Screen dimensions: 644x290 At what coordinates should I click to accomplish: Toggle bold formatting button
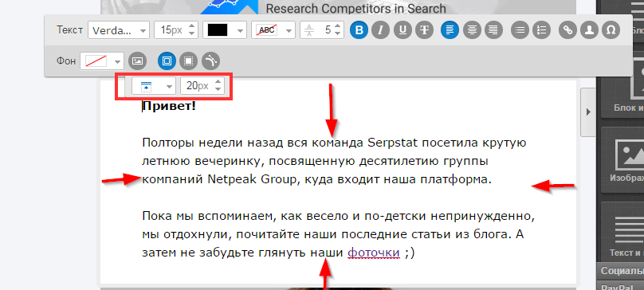tap(359, 30)
